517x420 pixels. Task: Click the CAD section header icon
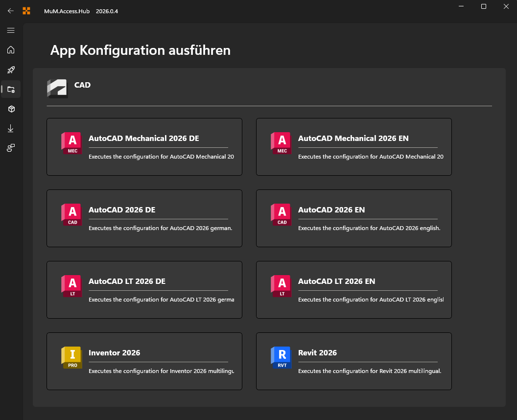click(x=57, y=89)
